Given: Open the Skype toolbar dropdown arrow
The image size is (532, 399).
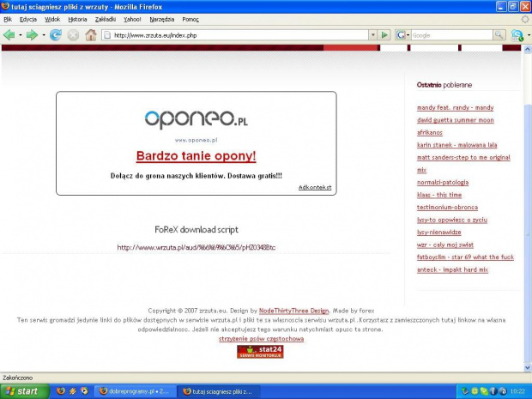Looking at the screenshot, I should click(529, 35).
